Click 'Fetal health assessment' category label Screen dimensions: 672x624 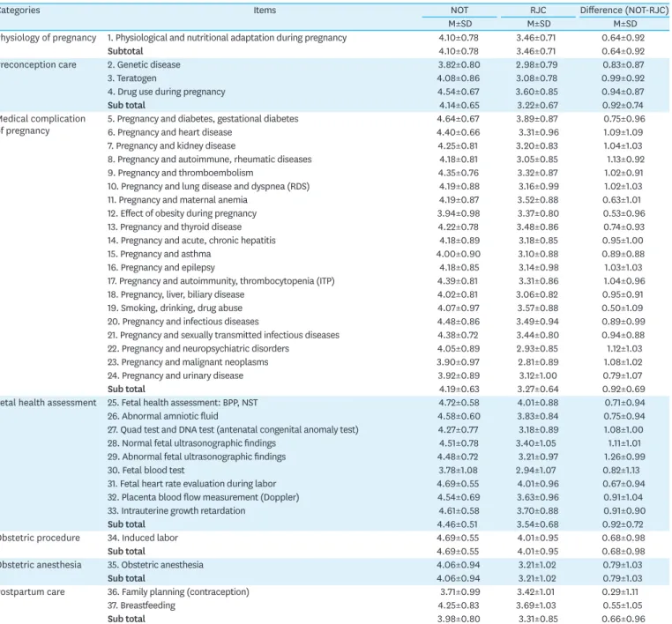(48, 403)
